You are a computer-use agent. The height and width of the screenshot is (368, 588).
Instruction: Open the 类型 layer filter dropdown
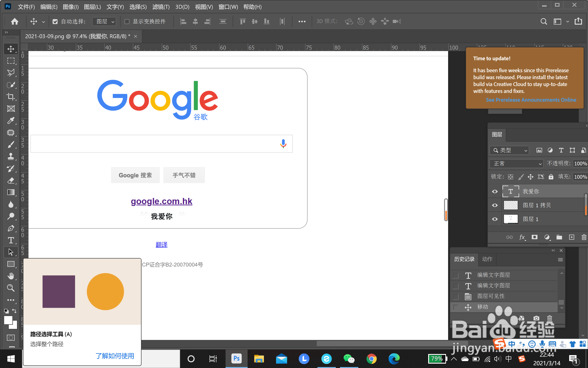point(509,150)
